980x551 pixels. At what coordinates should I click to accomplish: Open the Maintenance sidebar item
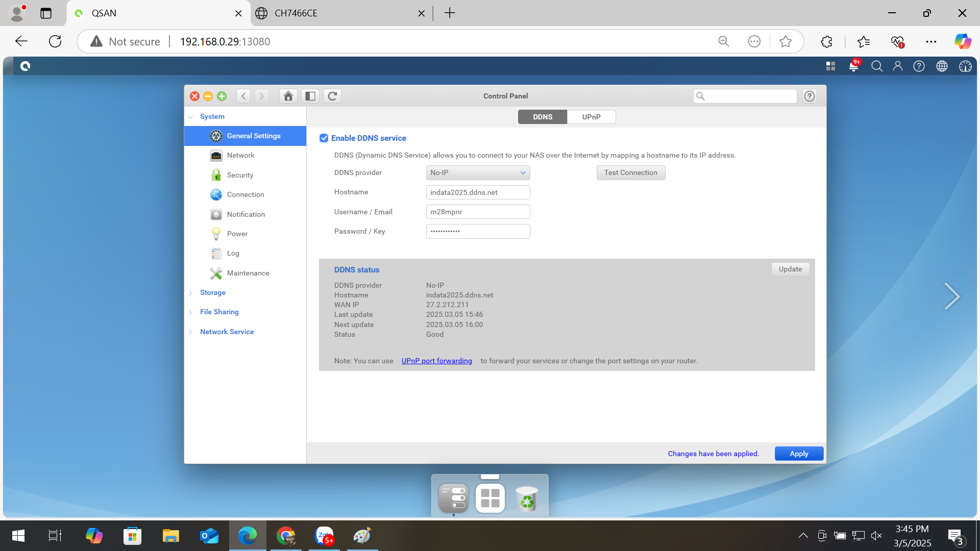pyautogui.click(x=248, y=273)
